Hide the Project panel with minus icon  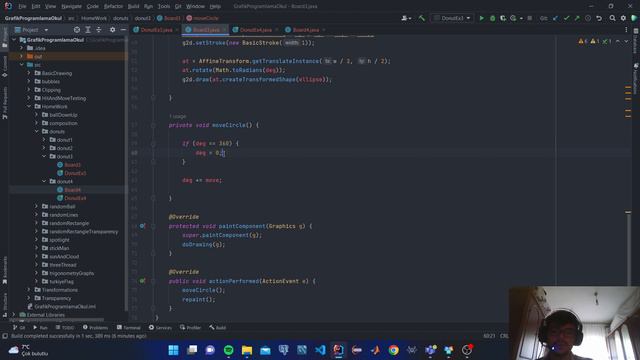pos(123,30)
